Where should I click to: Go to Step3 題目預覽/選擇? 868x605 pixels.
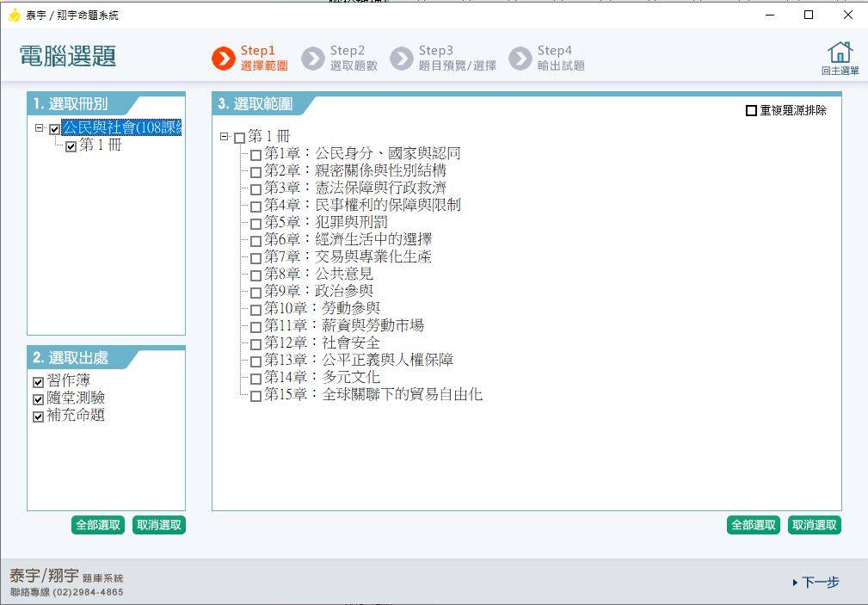tap(458, 59)
